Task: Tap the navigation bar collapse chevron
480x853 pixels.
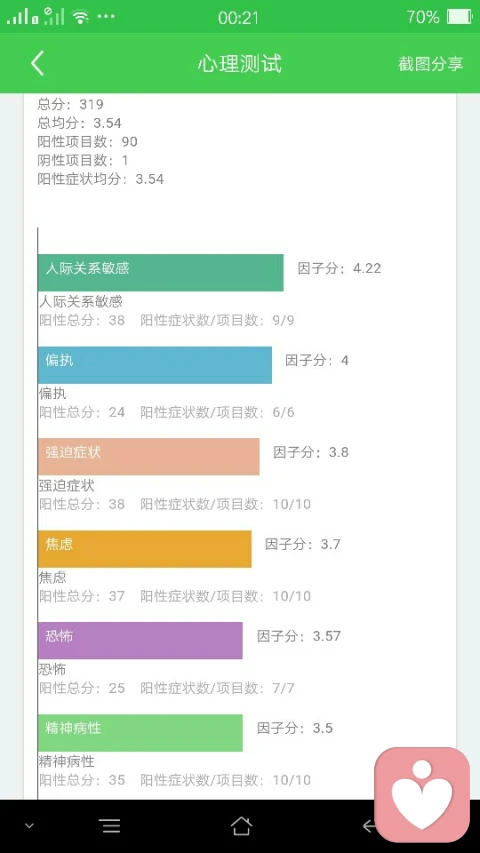Action: (29, 826)
